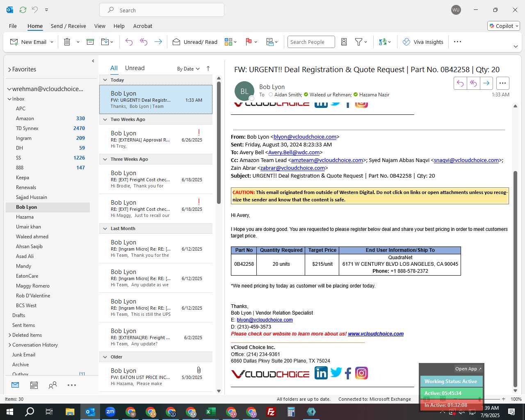The width and height of the screenshot is (525, 420).
Task: Open Zoom from the taskbar
Action: click(110, 412)
